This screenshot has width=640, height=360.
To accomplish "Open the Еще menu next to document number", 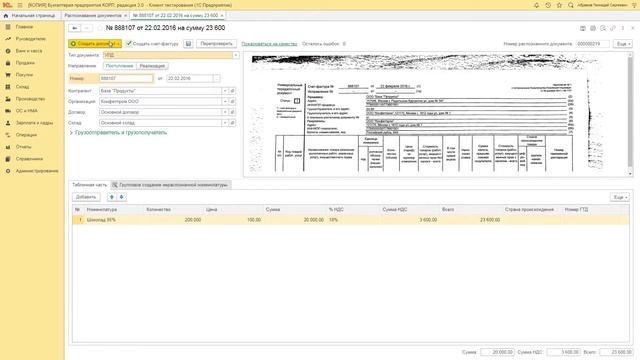I will pyautogui.click(x=623, y=44).
